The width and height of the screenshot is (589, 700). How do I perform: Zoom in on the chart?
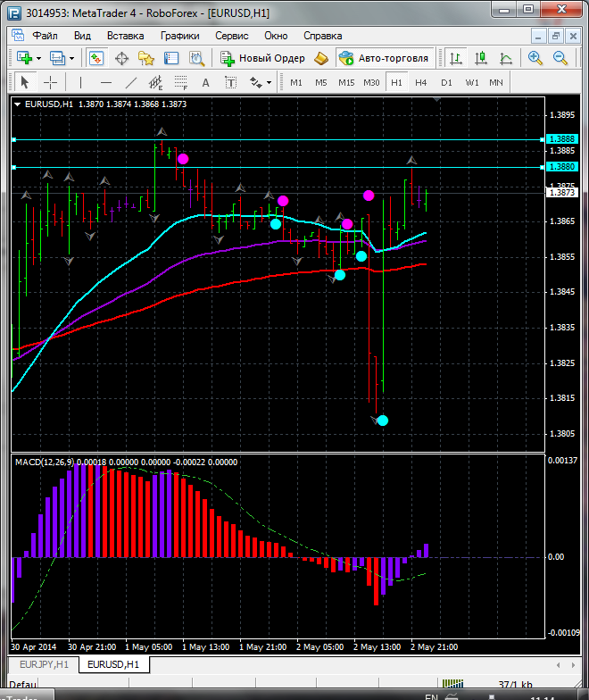click(x=535, y=58)
